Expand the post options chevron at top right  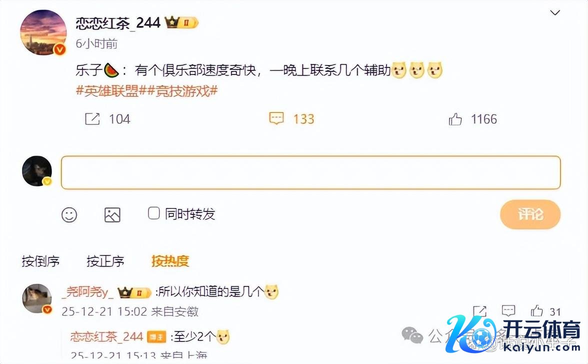(x=555, y=12)
